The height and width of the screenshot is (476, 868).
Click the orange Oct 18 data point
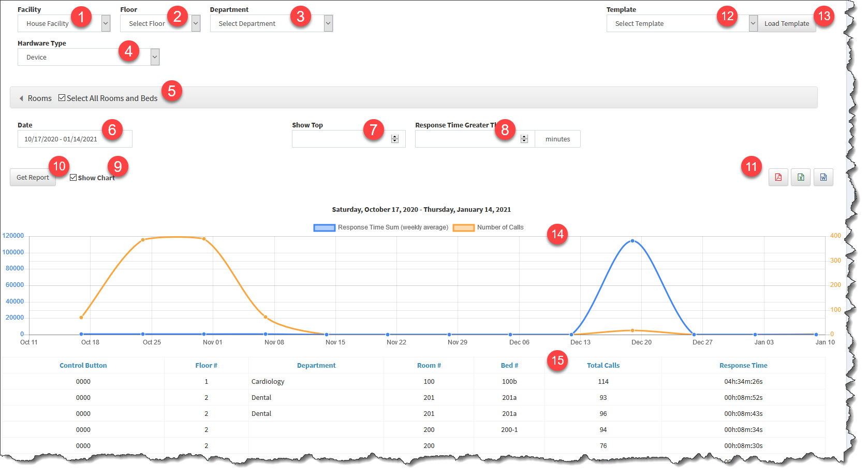[x=81, y=318]
